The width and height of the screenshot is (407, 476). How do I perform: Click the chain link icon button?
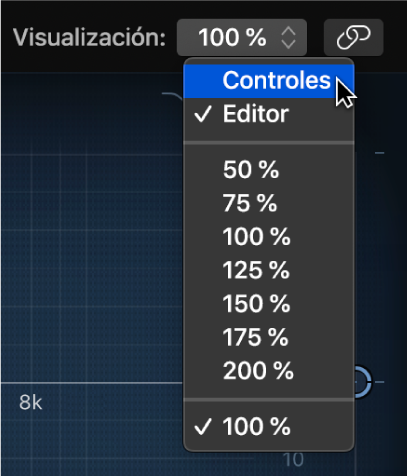pyautogui.click(x=353, y=37)
